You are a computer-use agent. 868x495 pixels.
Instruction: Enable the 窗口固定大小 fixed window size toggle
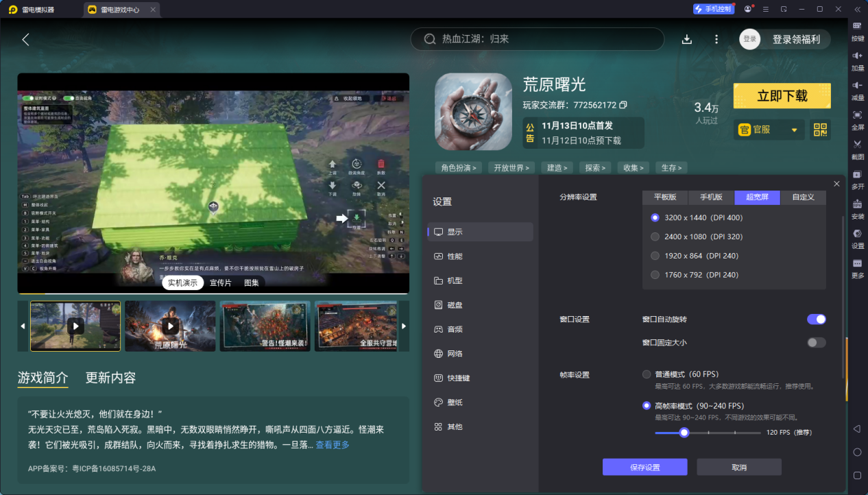pos(816,342)
